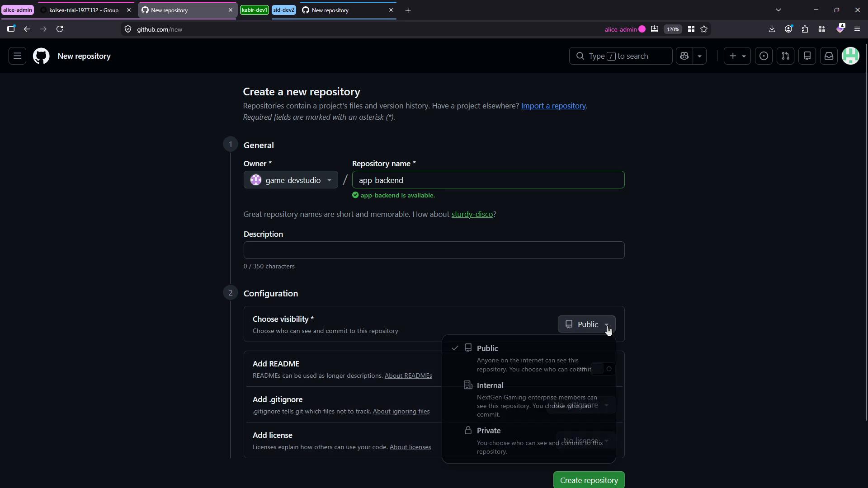Open the user avatar menu
This screenshot has width=868, height=488.
point(850,56)
